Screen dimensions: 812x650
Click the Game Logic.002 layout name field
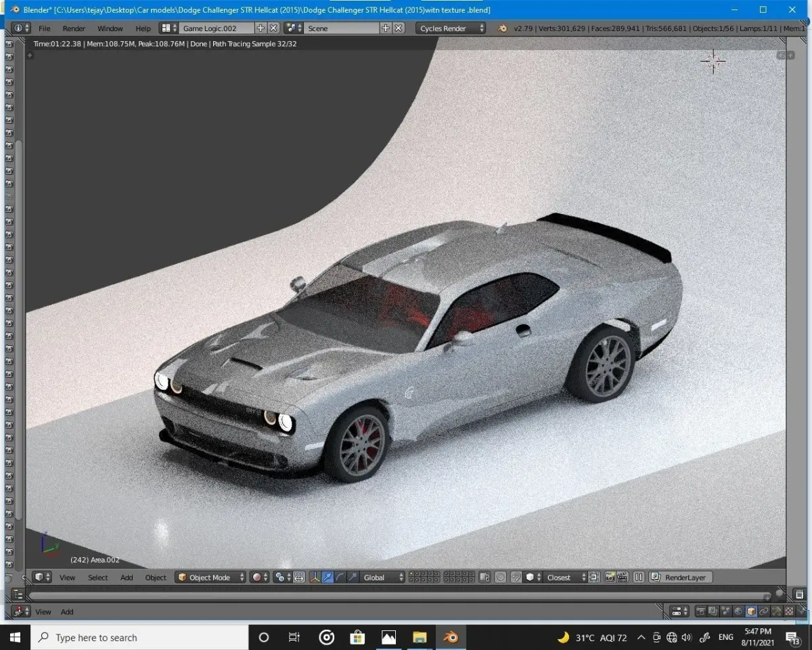pos(217,28)
